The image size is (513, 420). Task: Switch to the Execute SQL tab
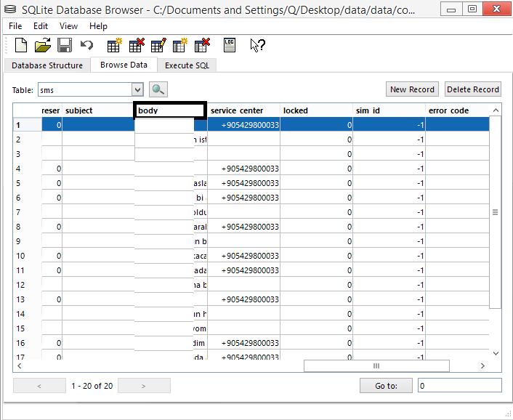point(187,65)
